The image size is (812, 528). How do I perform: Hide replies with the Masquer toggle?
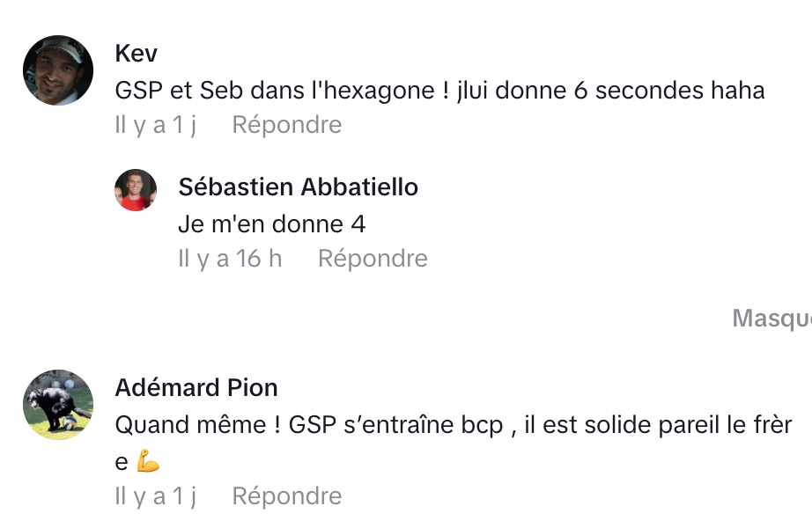771,319
